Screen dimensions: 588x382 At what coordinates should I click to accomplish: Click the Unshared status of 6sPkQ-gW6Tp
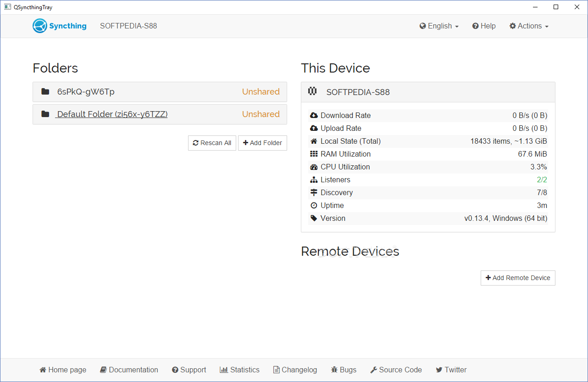tap(261, 91)
